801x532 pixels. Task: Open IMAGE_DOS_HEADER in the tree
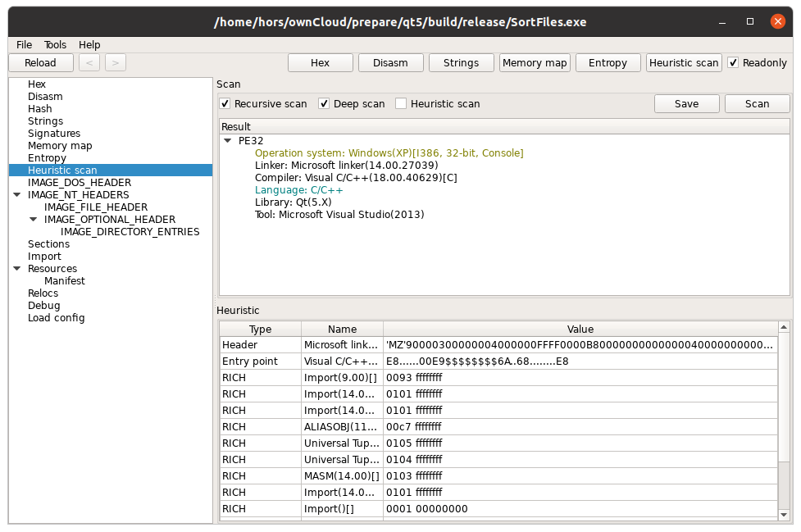80,182
